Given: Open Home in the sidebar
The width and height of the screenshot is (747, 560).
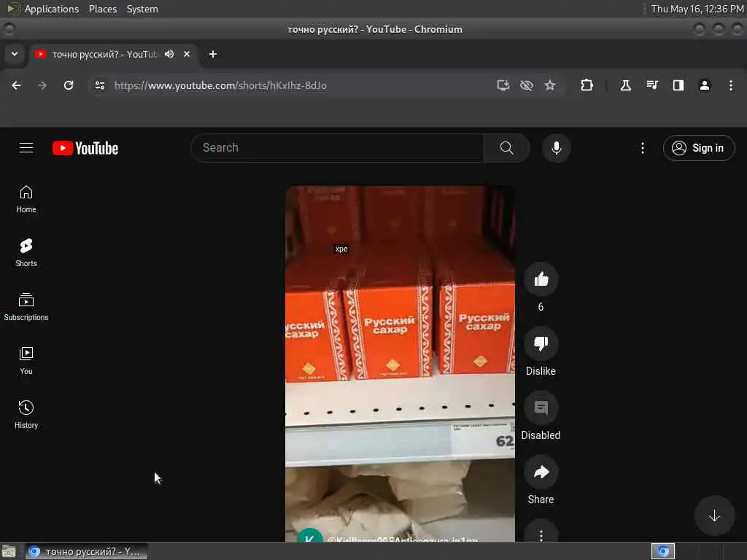Looking at the screenshot, I should tap(26, 199).
